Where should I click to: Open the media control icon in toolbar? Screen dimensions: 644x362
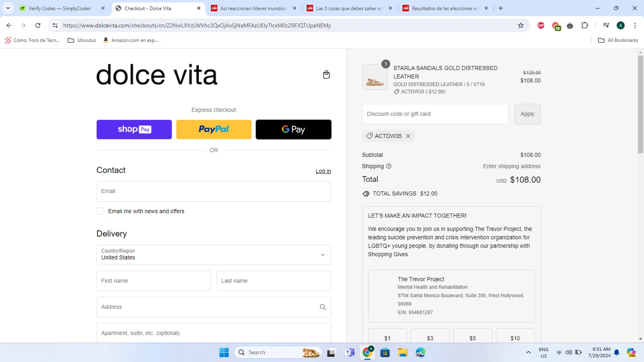pos(606,25)
